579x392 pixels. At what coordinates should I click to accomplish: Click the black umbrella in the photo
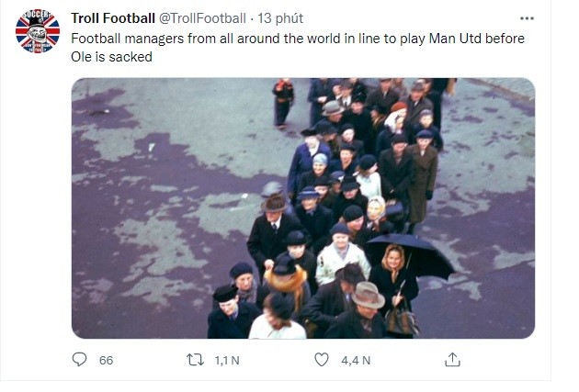(425, 256)
